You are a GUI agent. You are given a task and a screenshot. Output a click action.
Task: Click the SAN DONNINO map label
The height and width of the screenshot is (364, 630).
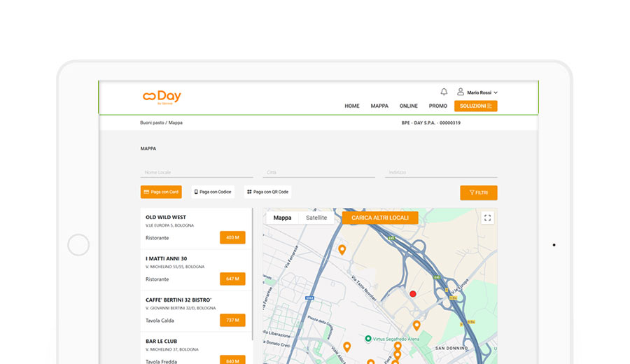click(x=451, y=349)
